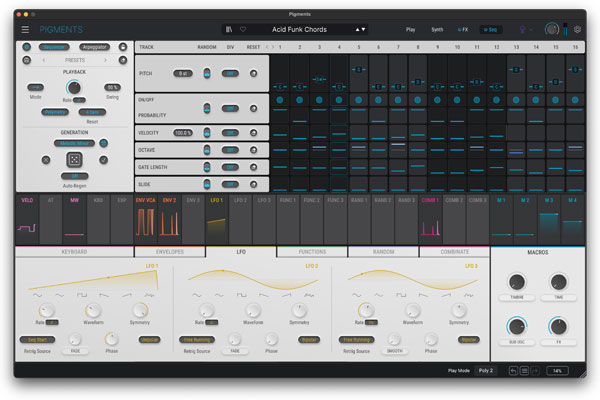This screenshot has height=400, width=600.
Task: Select LFO 3 sample-and-hold waveform icon
Action: point(468,295)
